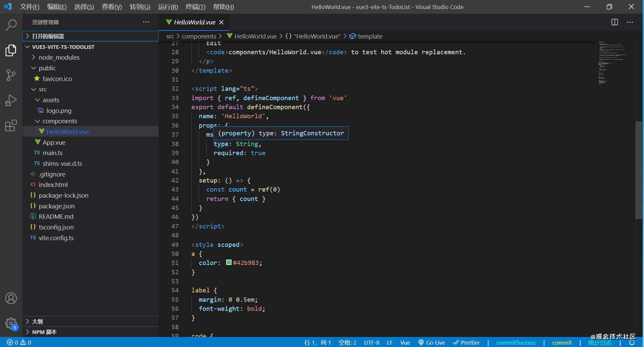Open editor more actions ellipsis
The width and height of the screenshot is (644, 347).
630,22
